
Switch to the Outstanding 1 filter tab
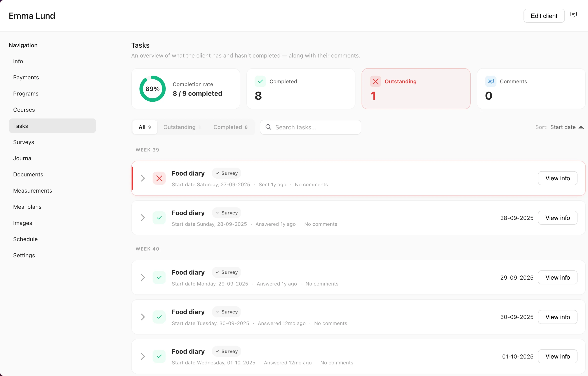pos(182,127)
